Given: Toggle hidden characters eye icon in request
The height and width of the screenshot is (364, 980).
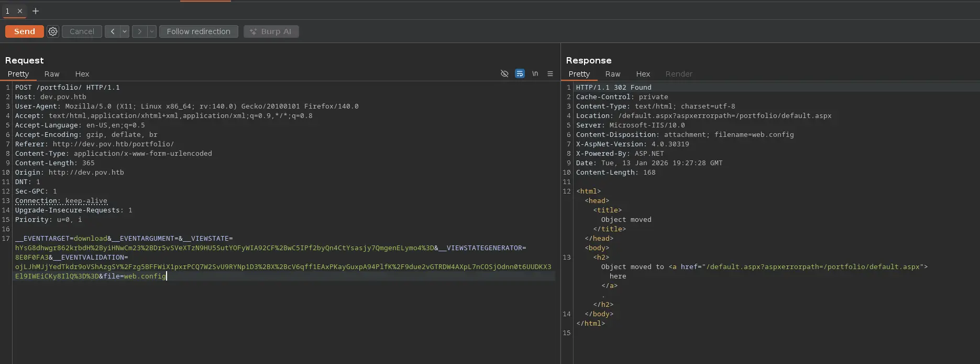Looking at the screenshot, I should tap(504, 74).
